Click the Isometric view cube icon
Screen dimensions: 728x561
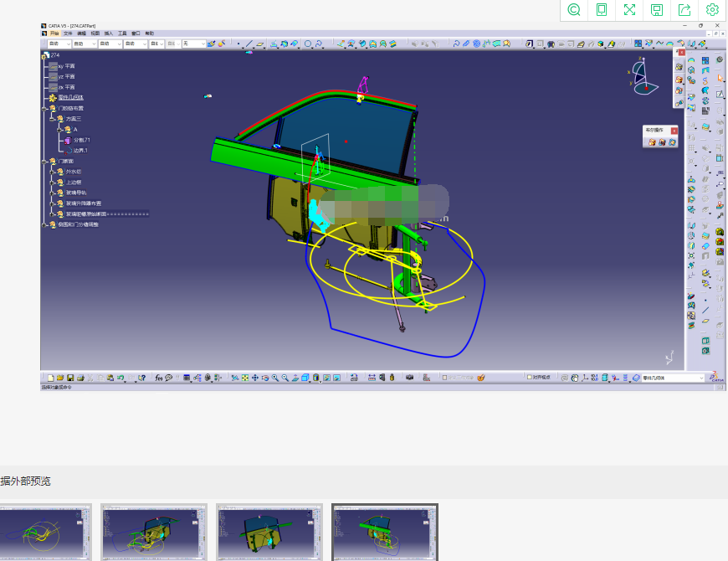(305, 378)
